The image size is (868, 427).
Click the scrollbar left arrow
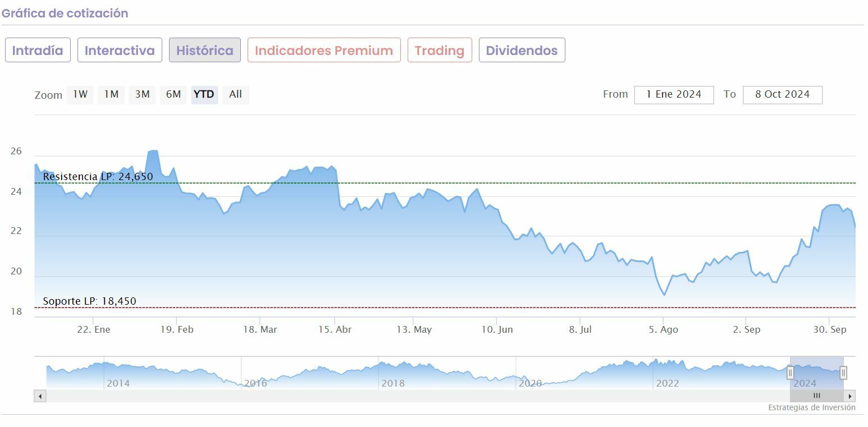(x=40, y=396)
